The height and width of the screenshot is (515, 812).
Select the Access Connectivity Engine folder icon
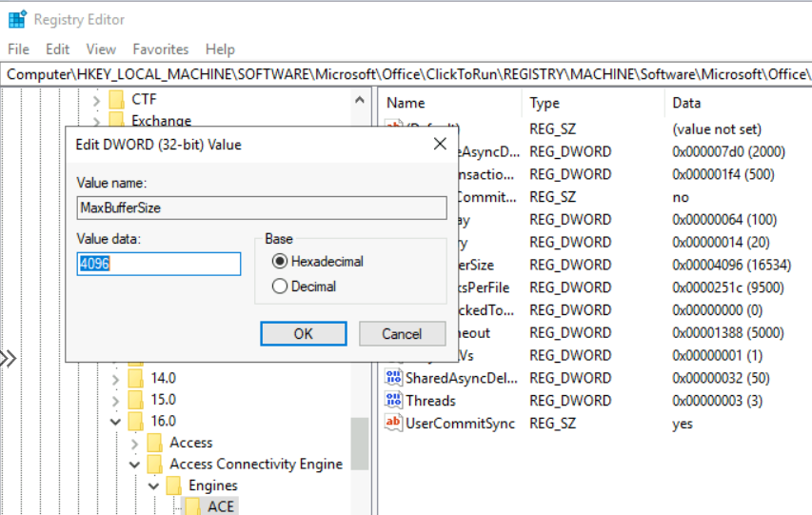click(155, 464)
